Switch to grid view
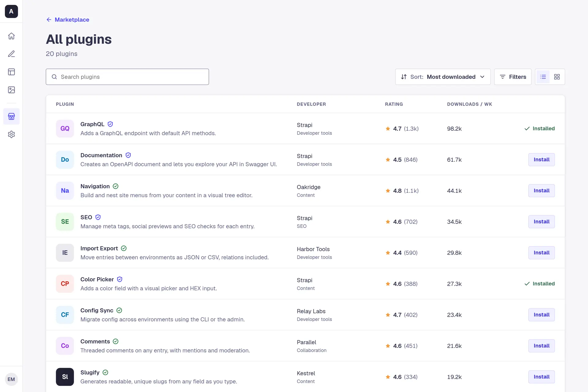Screen dimensions: 588x392 (x=557, y=77)
